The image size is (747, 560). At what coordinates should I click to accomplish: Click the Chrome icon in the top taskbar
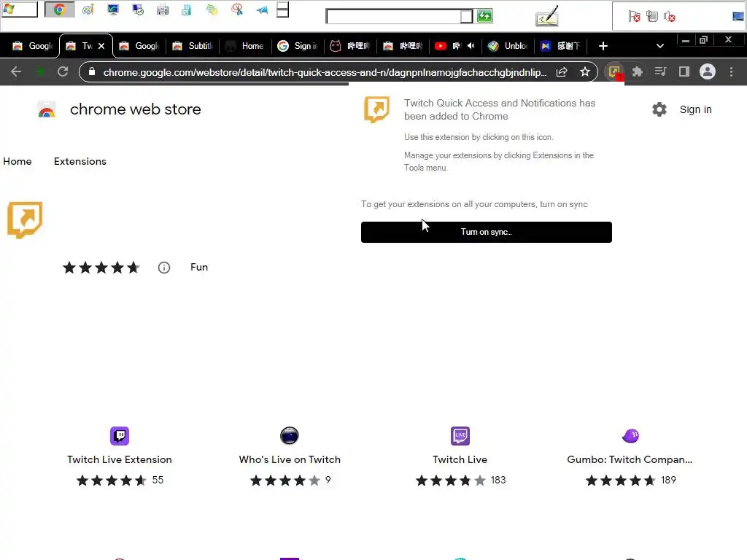(x=60, y=9)
